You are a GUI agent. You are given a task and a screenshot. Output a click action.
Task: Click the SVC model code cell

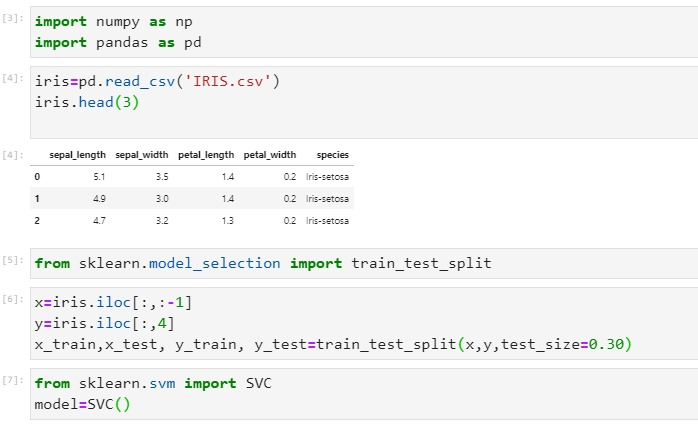tap(364, 394)
